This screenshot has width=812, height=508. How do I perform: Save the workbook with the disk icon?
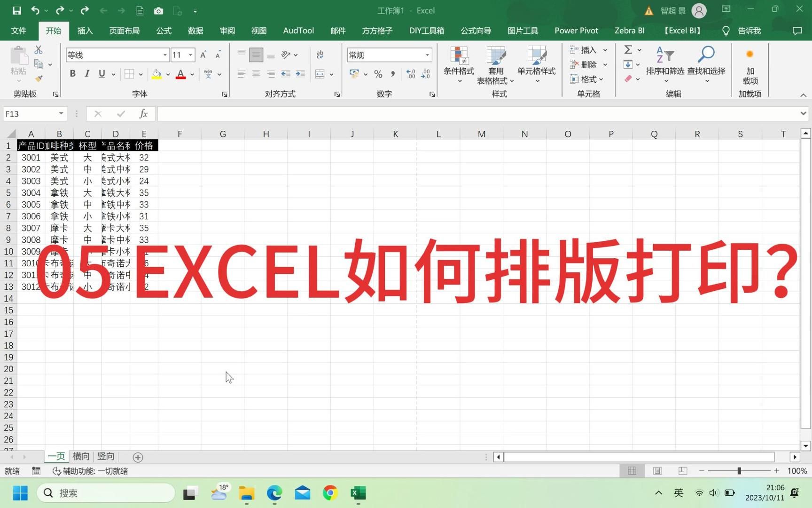coord(17,10)
